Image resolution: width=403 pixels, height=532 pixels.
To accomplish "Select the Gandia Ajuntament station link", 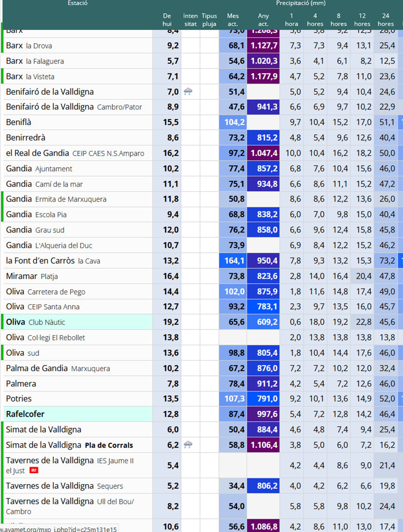I will point(39,169).
